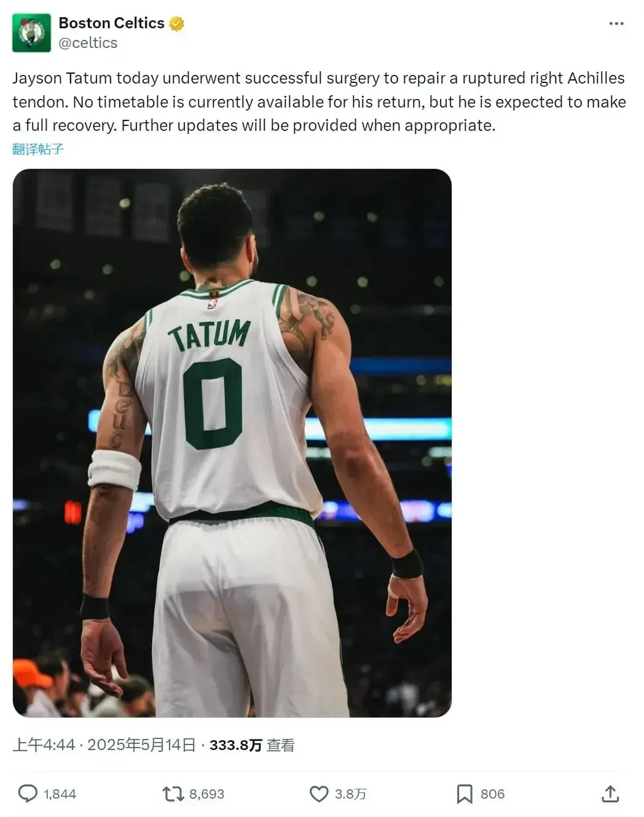Tap the retweet arrows icon
This screenshot has height=817, width=644.
pyautogui.click(x=173, y=794)
